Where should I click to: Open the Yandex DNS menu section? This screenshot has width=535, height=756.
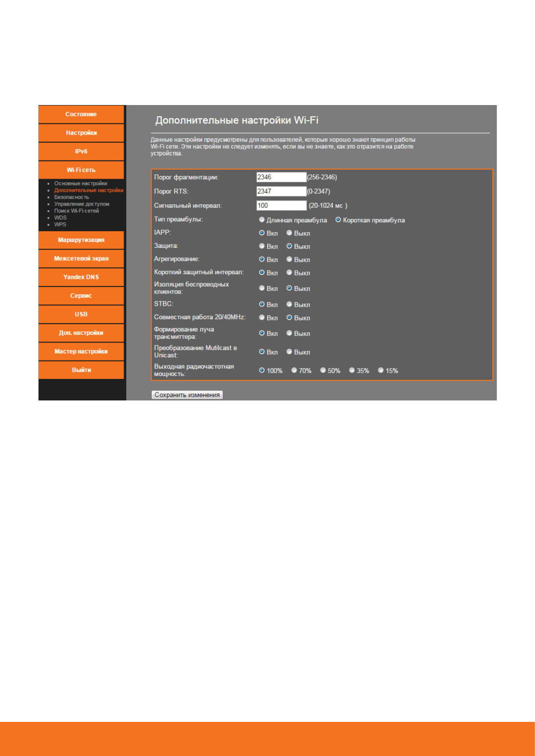click(81, 277)
